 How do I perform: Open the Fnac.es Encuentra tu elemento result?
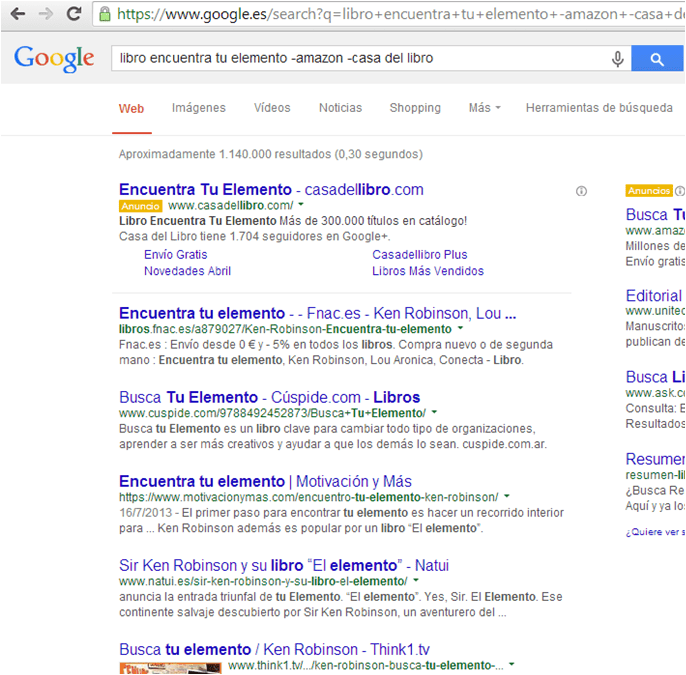click(x=318, y=314)
